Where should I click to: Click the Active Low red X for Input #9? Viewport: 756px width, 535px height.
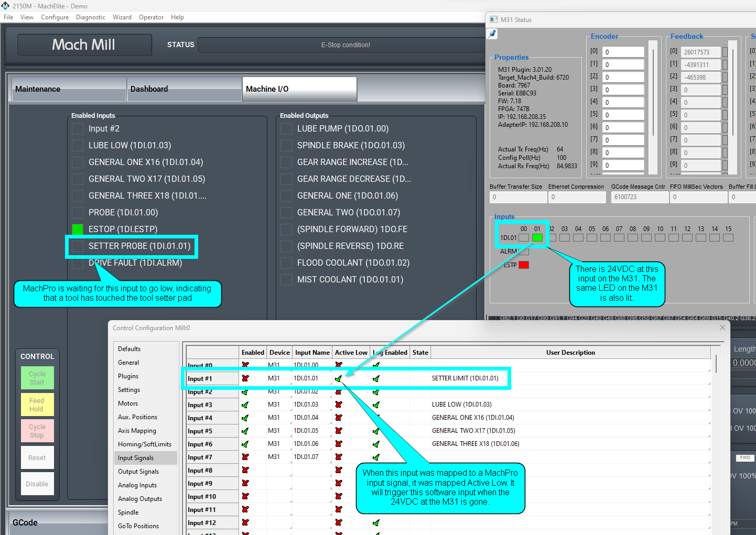click(339, 483)
